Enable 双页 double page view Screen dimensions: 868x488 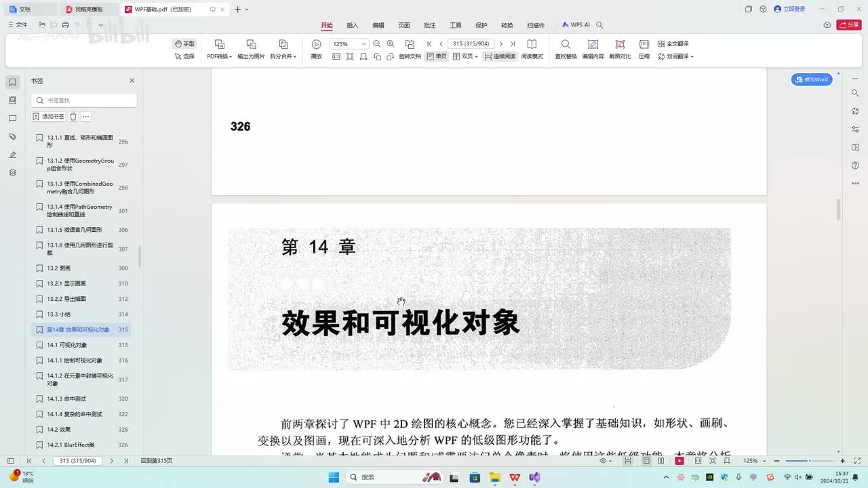[x=465, y=56]
